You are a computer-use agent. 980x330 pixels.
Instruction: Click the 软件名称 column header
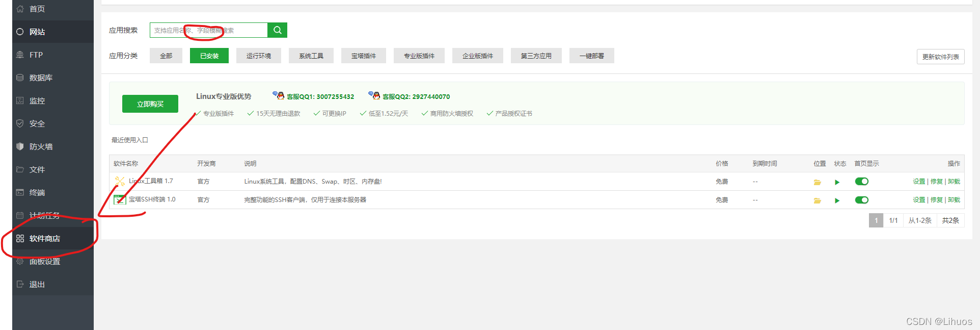coord(126,164)
